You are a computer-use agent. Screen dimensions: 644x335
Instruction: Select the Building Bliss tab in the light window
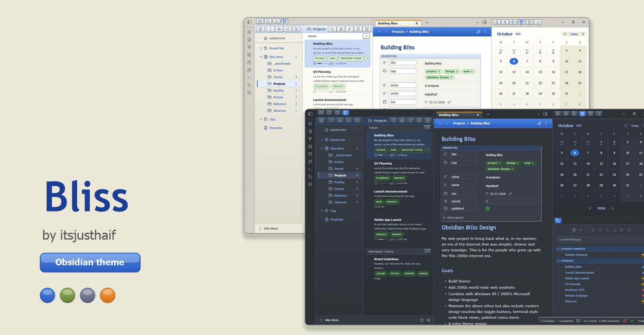pos(397,23)
